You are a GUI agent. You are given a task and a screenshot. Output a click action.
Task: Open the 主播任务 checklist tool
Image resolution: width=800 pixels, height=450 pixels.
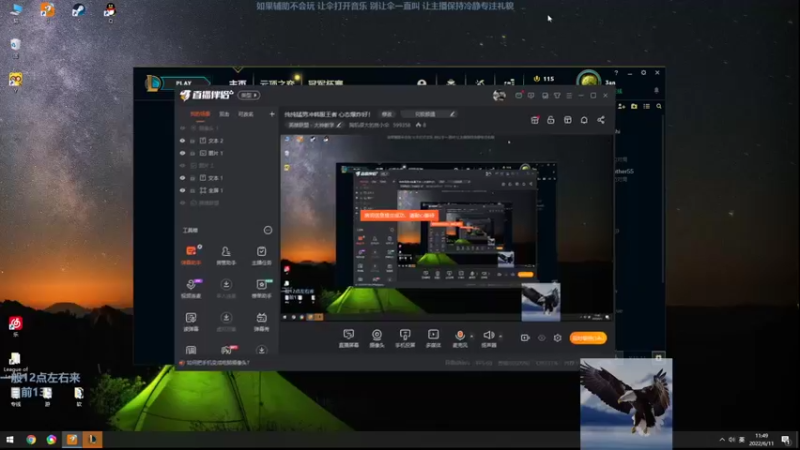261,255
